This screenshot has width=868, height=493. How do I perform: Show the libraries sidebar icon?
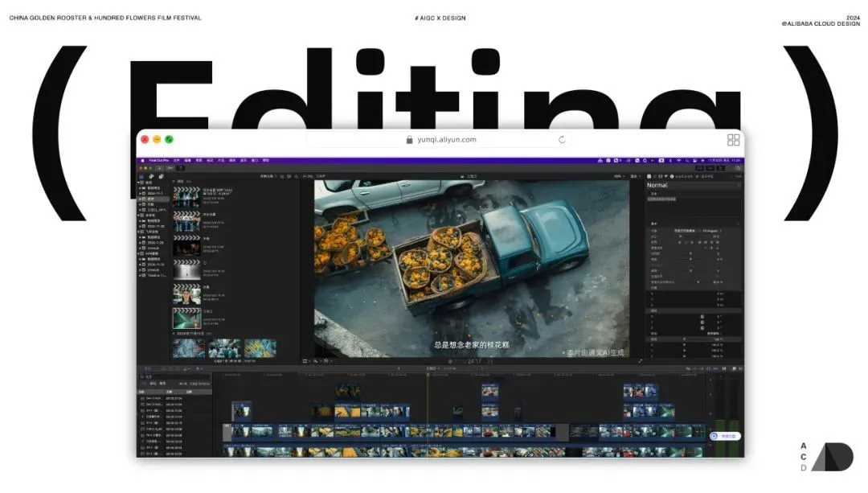point(141,176)
